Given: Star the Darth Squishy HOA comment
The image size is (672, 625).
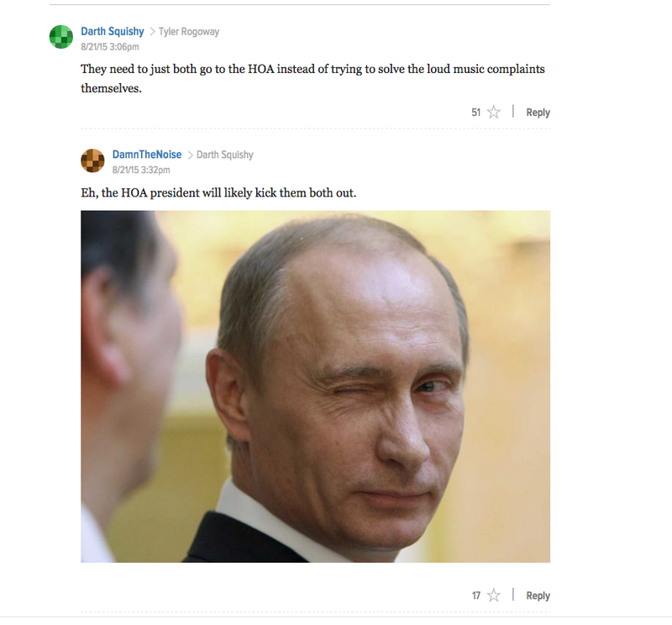Looking at the screenshot, I should [x=494, y=112].
